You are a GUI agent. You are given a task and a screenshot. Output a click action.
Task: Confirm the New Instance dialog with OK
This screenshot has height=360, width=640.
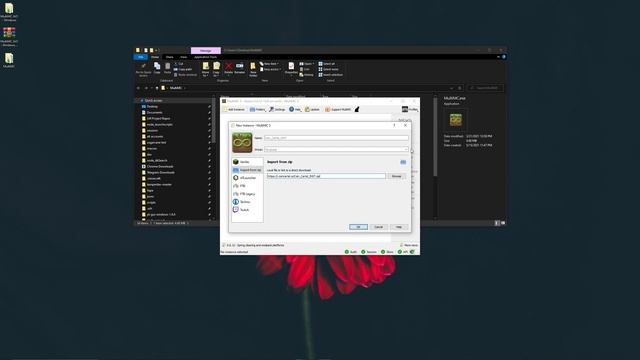[x=358, y=227]
